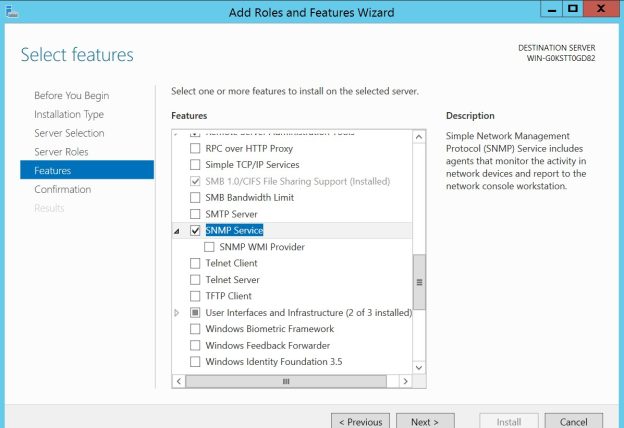Enable the SNMP WMI Provider checkbox
This screenshot has width=624, height=428.
(209, 247)
